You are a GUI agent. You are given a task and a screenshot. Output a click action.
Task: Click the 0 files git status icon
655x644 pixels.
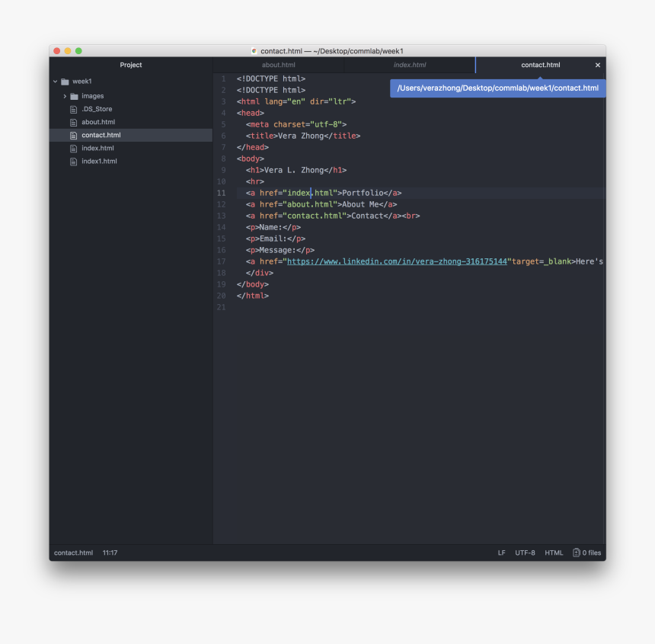[x=577, y=553]
